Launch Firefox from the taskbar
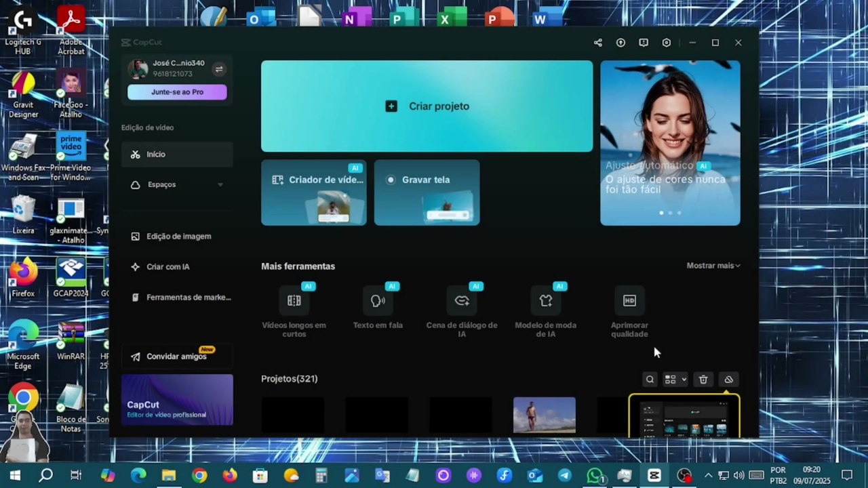Image resolution: width=868 pixels, height=488 pixels. 230,475
